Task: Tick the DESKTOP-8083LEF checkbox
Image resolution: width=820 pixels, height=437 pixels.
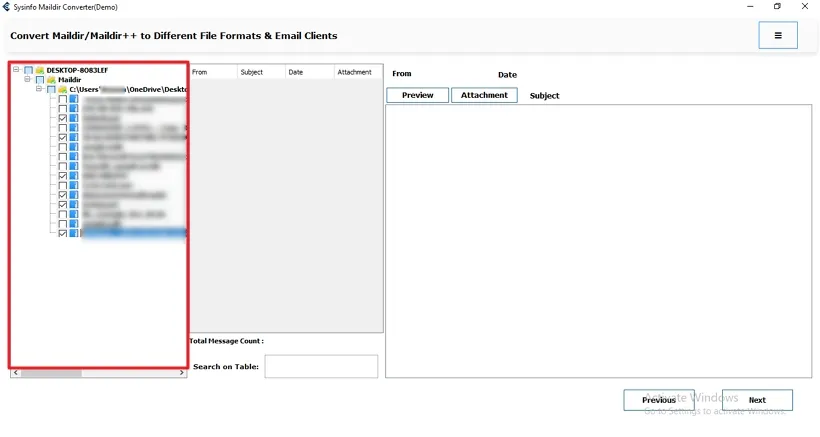Action: click(29, 70)
